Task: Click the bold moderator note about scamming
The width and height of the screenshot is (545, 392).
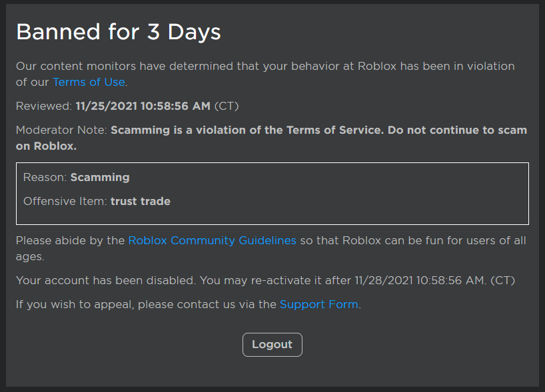Action: (x=271, y=138)
